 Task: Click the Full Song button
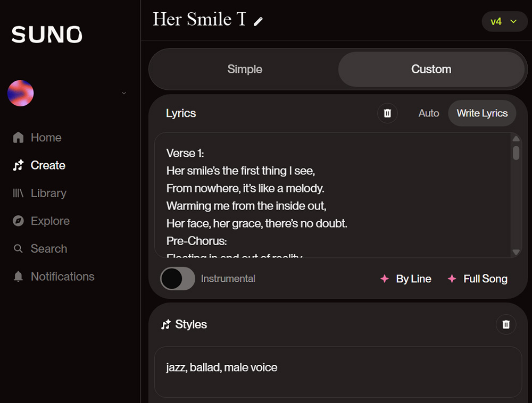[x=478, y=279]
